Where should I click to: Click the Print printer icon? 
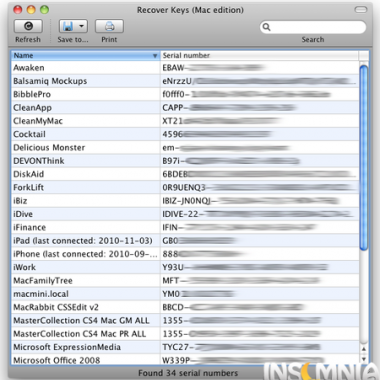pos(109,26)
